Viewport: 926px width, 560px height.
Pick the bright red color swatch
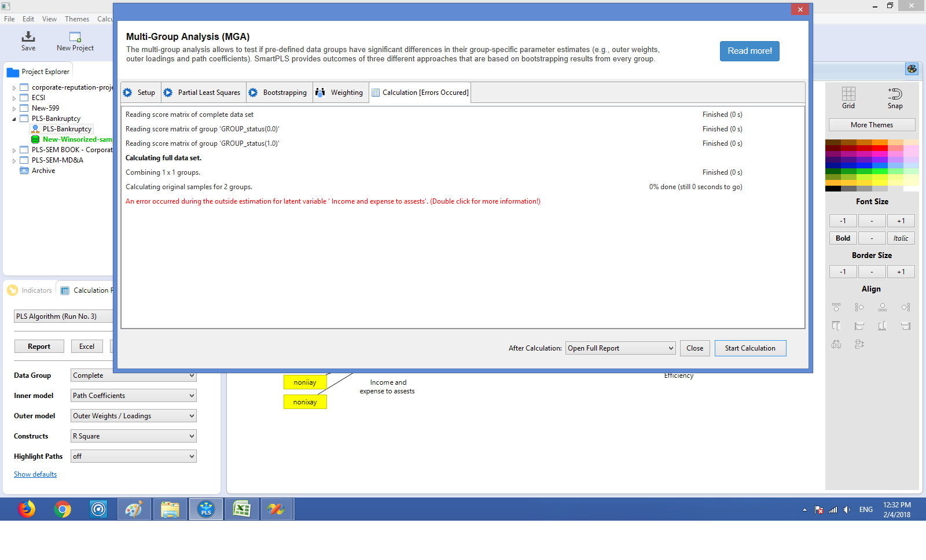click(x=880, y=148)
